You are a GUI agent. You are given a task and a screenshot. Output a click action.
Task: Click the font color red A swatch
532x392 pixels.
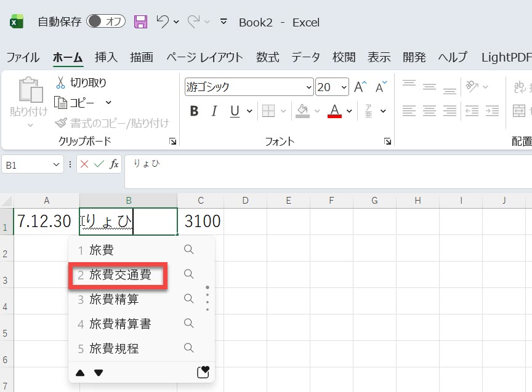point(334,111)
